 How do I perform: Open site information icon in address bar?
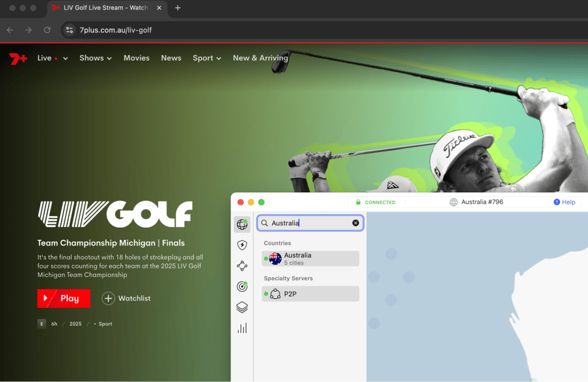(69, 30)
